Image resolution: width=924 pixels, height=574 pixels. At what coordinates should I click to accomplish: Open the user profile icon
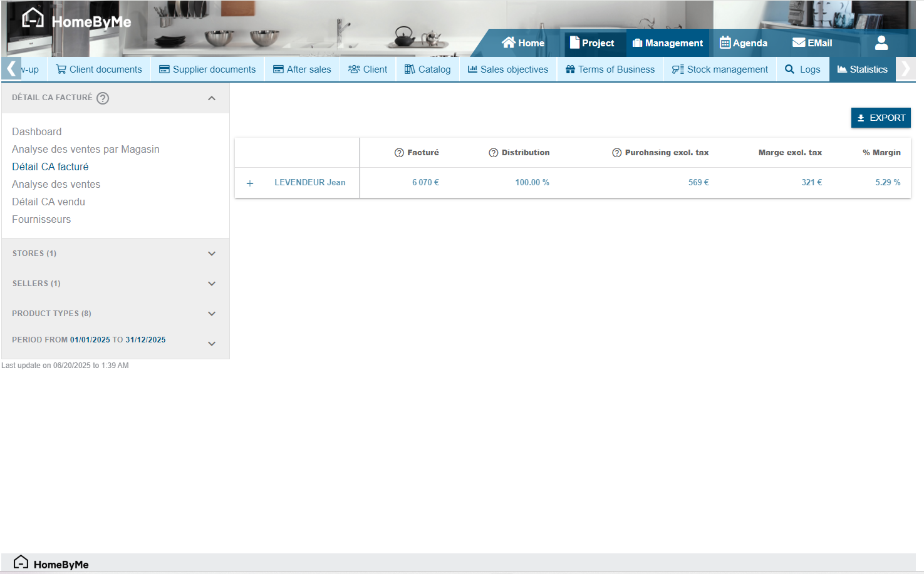(x=881, y=43)
